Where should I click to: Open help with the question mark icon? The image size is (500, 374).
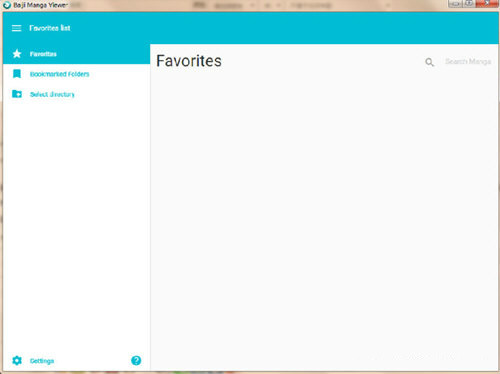click(x=136, y=360)
